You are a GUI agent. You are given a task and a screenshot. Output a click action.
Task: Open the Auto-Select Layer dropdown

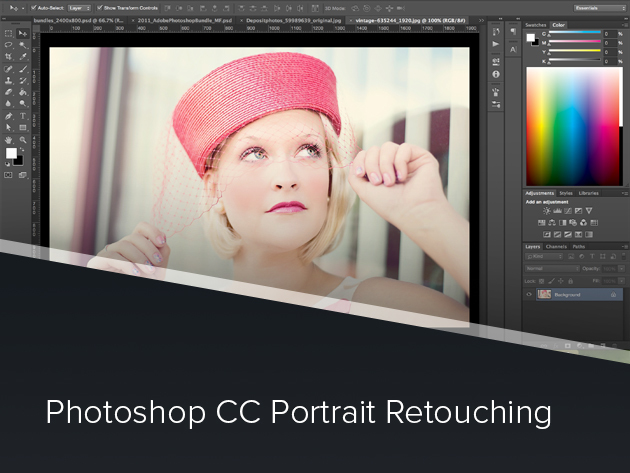79,8
